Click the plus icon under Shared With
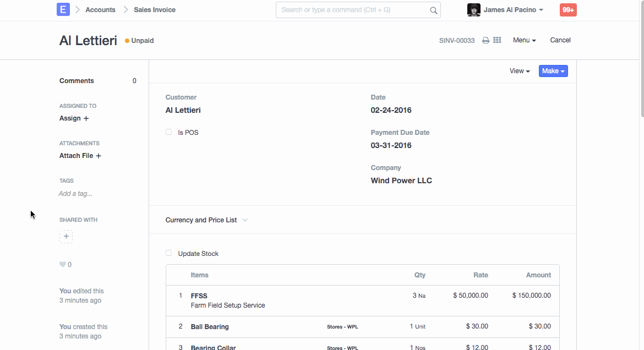The width and height of the screenshot is (644, 350). [x=66, y=237]
